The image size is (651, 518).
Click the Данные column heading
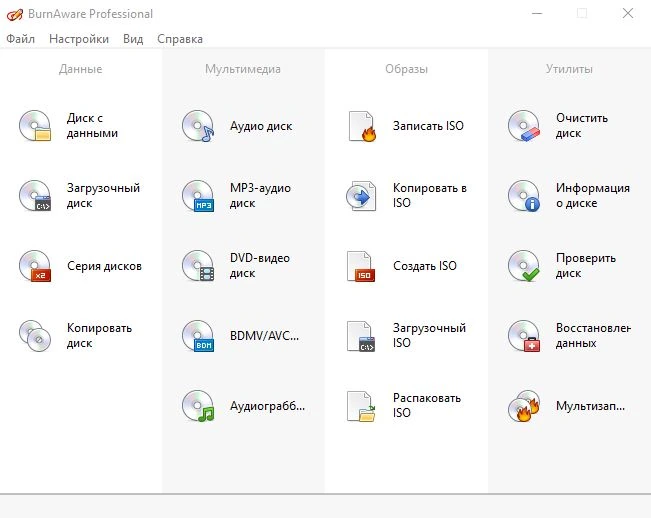pos(81,69)
